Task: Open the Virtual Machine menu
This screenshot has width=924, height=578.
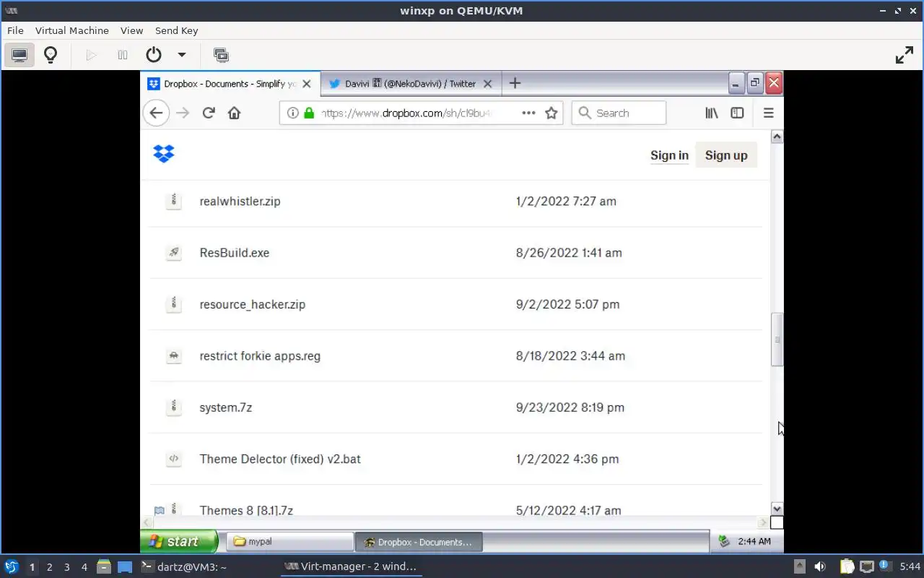Action: [72, 30]
